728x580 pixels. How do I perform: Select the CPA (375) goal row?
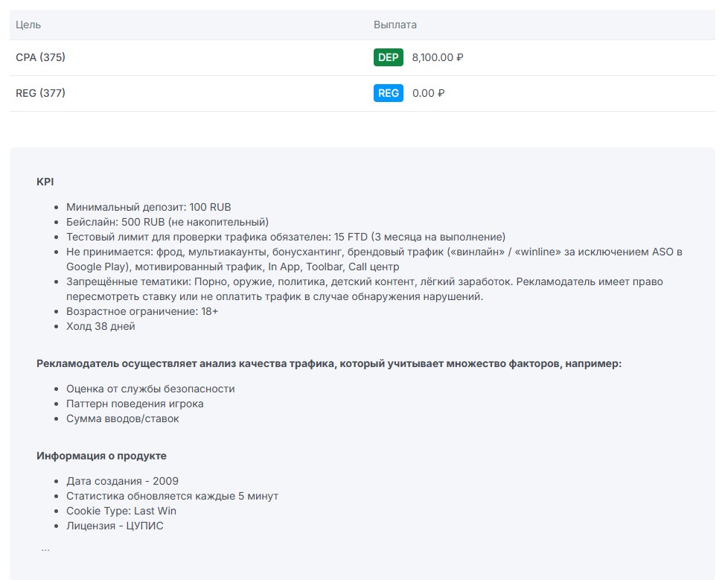tap(363, 57)
